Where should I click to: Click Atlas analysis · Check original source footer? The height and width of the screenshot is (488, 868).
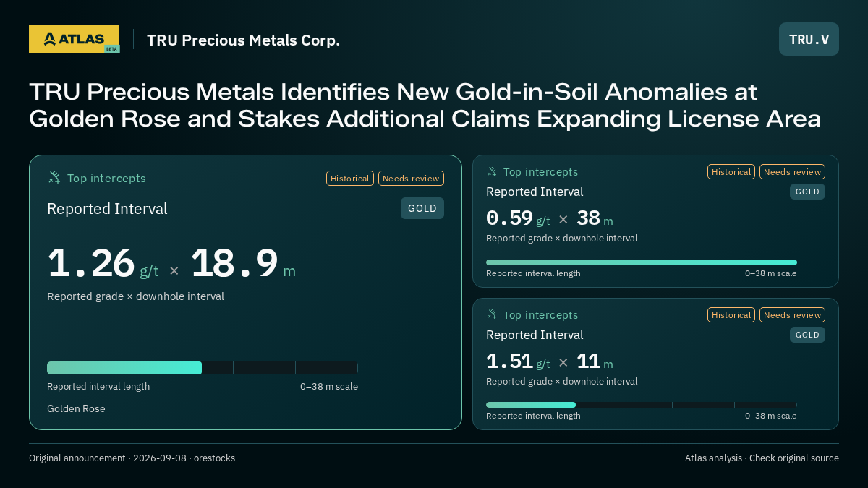[762, 458]
